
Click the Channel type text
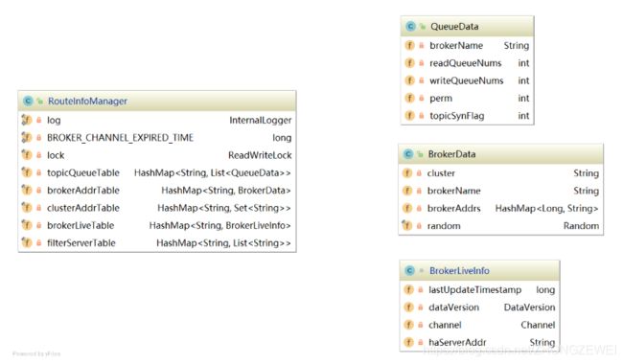point(538,325)
